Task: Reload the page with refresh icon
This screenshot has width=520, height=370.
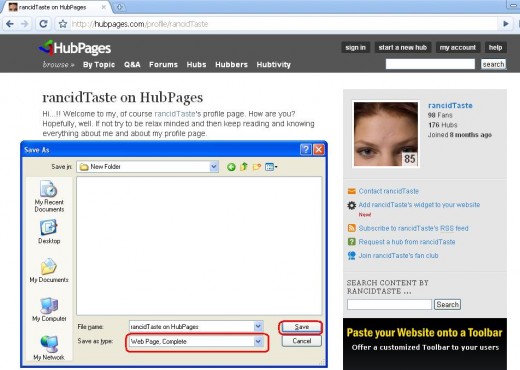Action: pyautogui.click(x=43, y=24)
